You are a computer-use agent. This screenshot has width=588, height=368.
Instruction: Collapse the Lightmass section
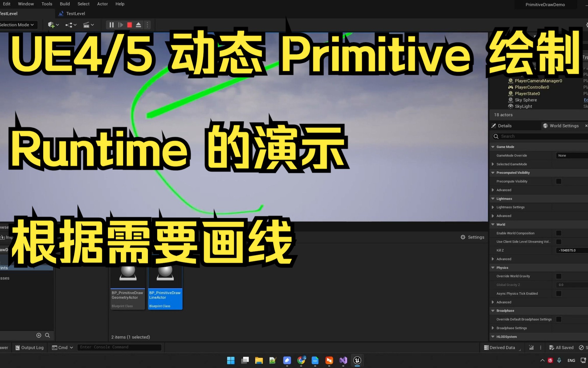(493, 199)
